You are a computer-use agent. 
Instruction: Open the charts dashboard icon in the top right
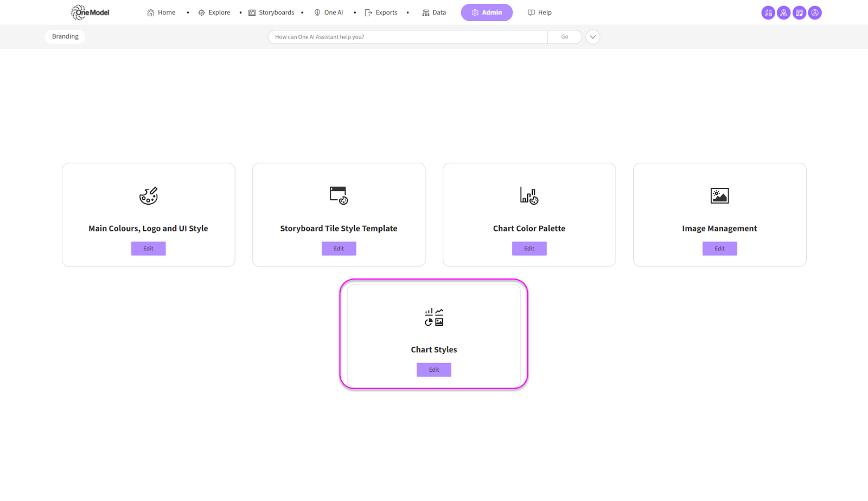(x=768, y=13)
